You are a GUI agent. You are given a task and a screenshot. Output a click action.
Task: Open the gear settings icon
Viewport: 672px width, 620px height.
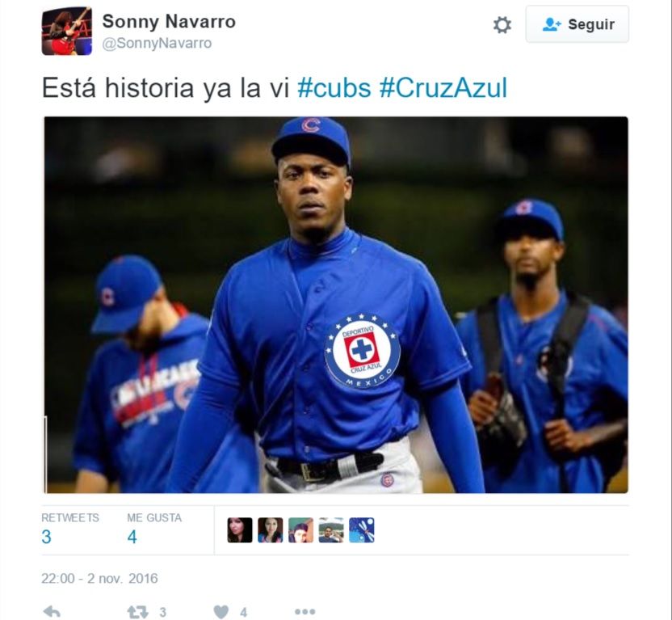click(x=502, y=25)
